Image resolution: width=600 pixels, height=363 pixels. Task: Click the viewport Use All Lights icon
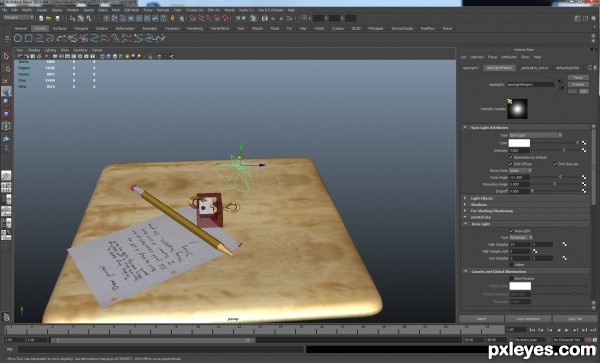click(127, 56)
